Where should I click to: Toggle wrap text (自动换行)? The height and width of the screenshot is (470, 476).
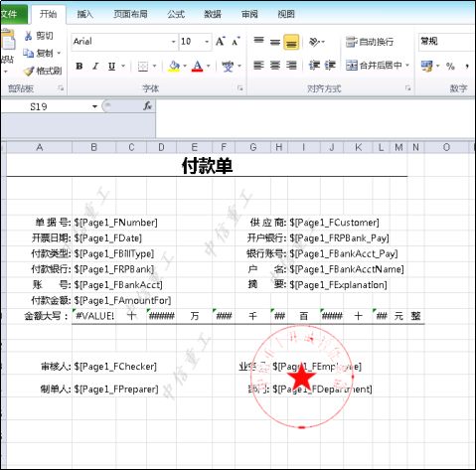tap(370, 42)
